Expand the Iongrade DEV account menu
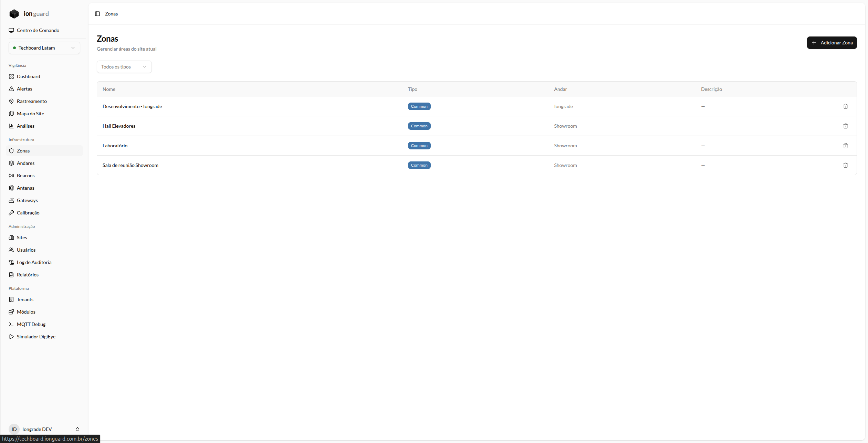This screenshot has width=868, height=443. 44,429
